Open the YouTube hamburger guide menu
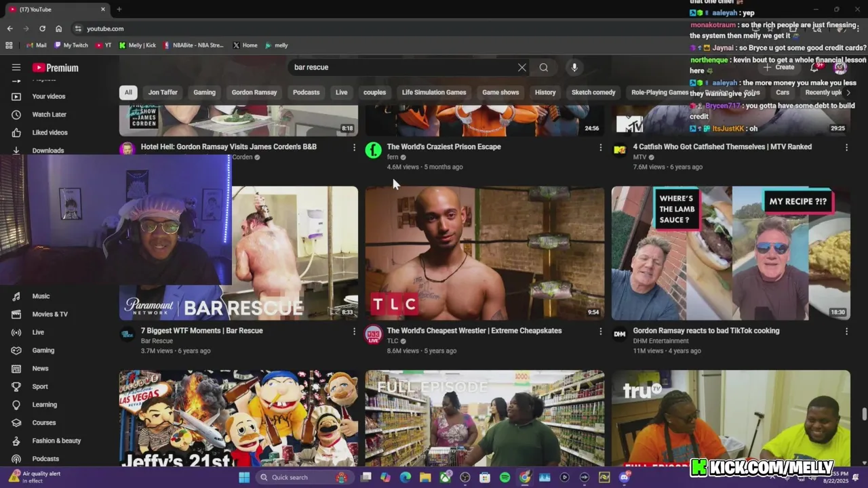868x488 pixels. click(x=16, y=67)
